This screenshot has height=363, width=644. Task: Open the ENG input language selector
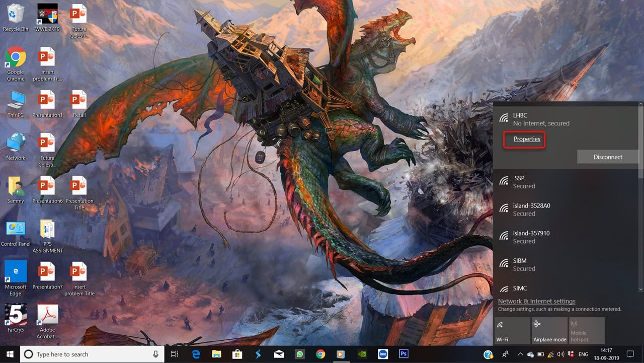coord(584,354)
